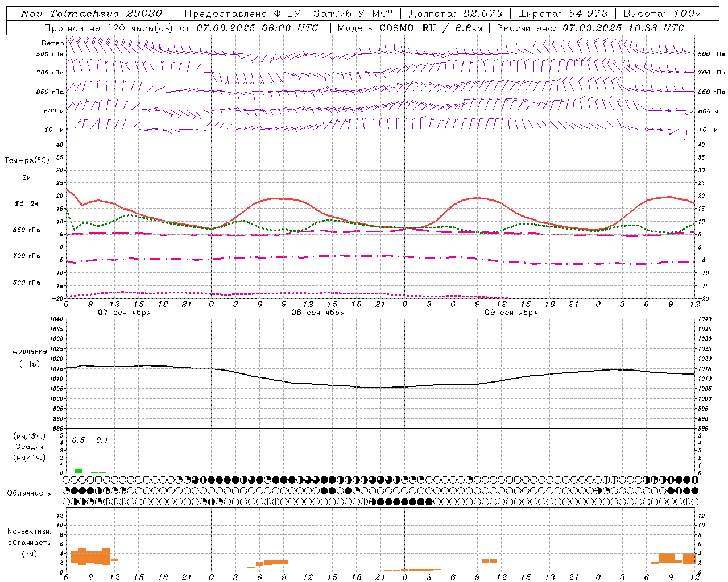Click the Высота: 100м entry
The height and width of the screenshot is (582, 728).
tap(662, 14)
